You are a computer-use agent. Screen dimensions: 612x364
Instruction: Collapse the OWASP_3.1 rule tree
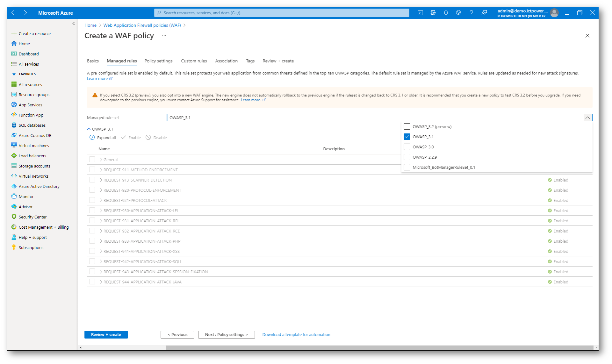[89, 129]
